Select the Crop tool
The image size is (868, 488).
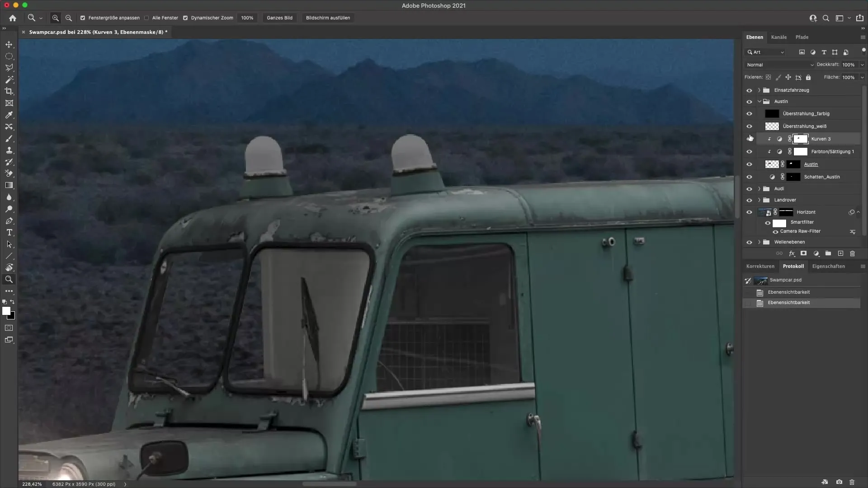[x=9, y=91]
